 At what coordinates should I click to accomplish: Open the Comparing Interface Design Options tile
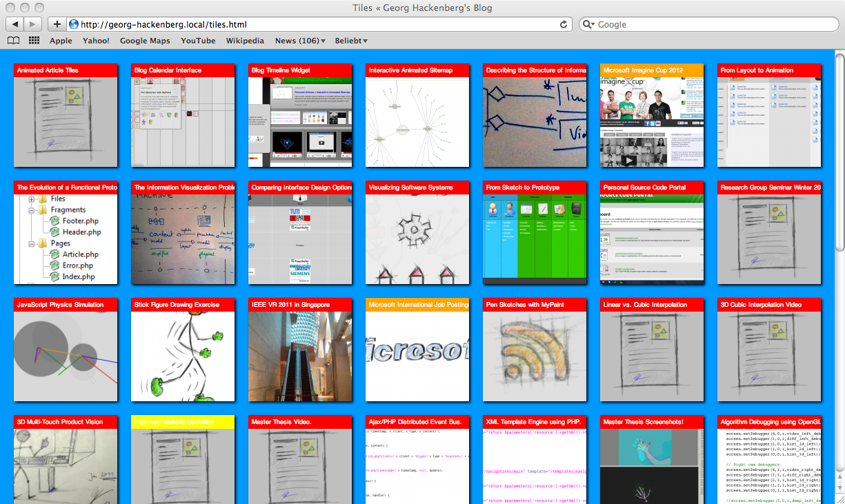tap(300, 232)
